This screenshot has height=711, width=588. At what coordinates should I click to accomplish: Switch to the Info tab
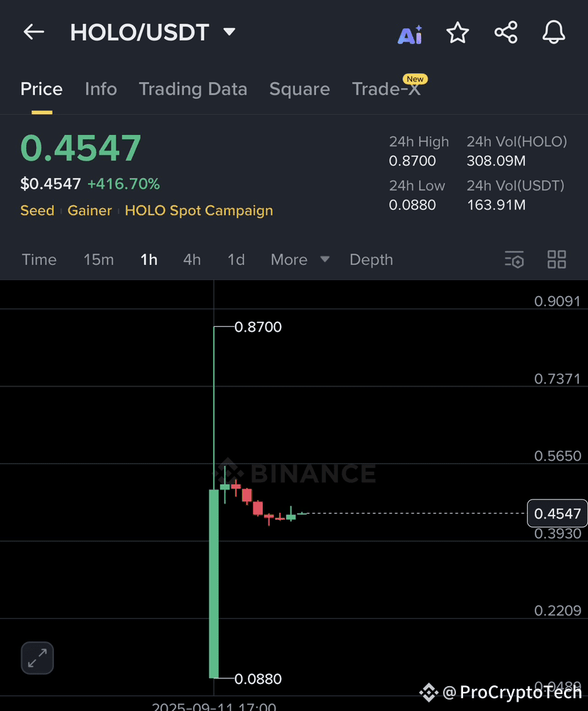pyautogui.click(x=100, y=89)
